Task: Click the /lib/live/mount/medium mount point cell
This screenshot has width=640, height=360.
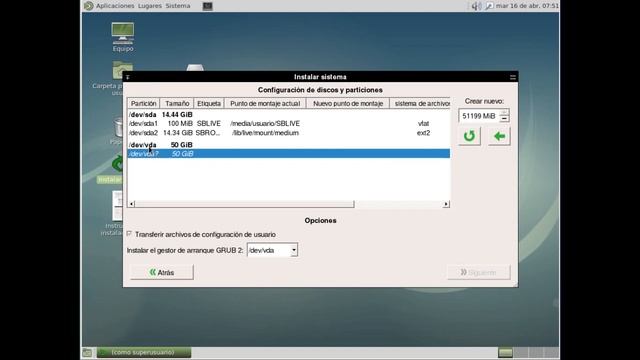Action: pos(266,133)
